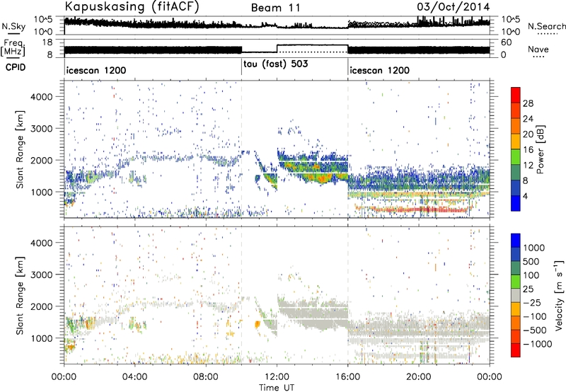
Task: Pick the yellow segment of Power color bar
Action: (516, 142)
